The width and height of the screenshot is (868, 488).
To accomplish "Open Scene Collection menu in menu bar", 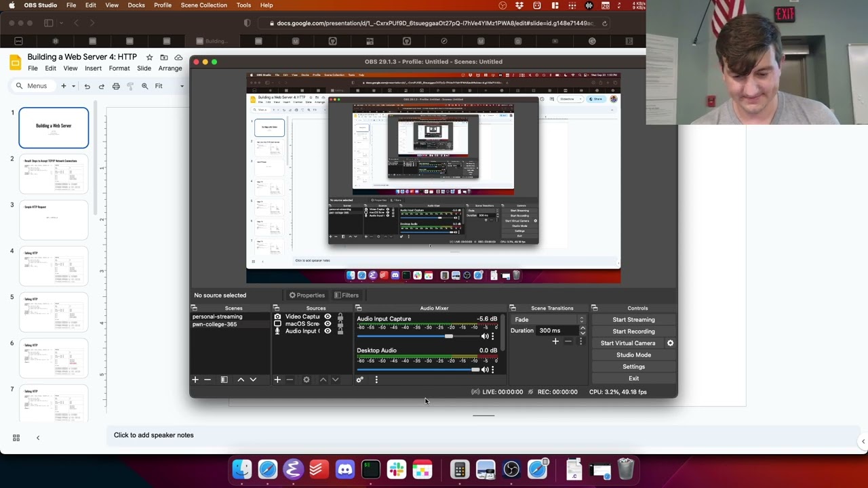I will tap(204, 5).
